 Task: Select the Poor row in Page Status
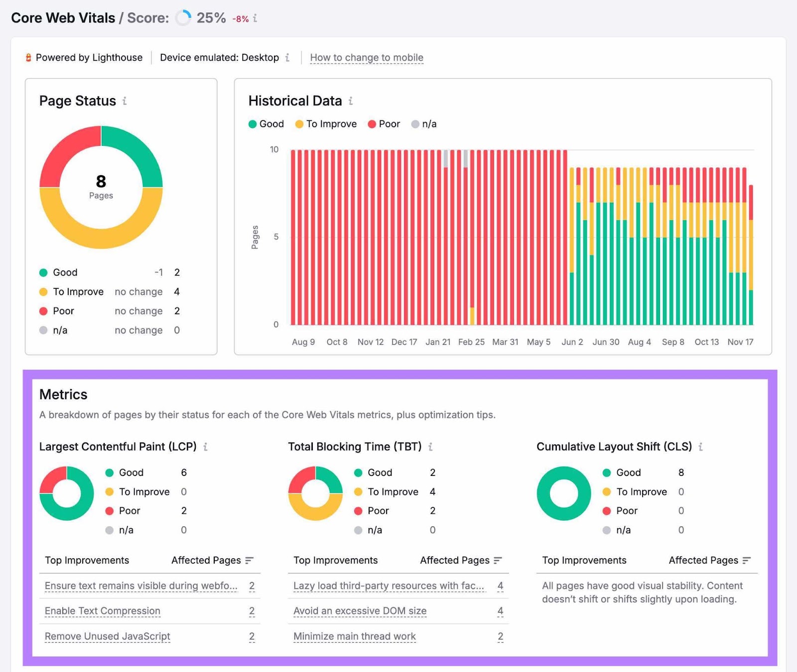[x=110, y=311]
